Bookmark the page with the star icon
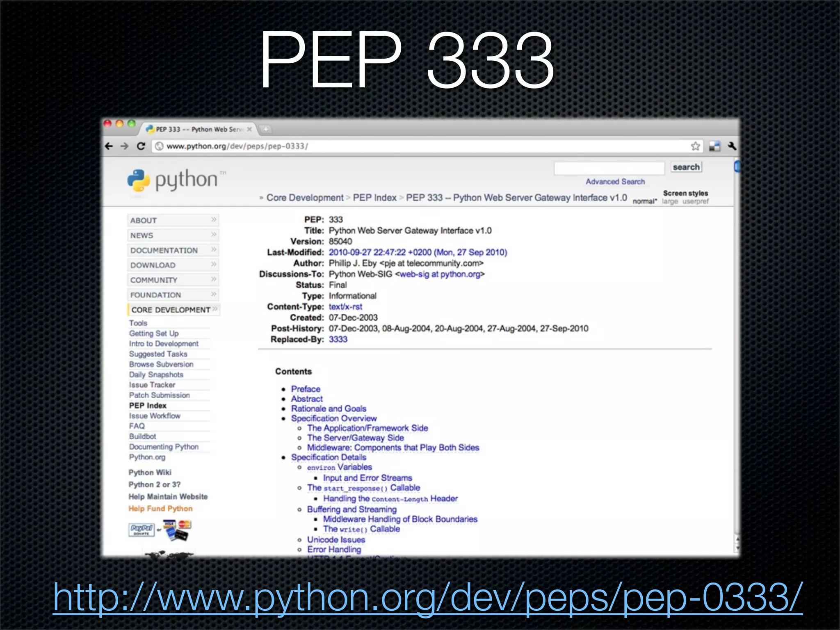840x630 pixels. 695,146
